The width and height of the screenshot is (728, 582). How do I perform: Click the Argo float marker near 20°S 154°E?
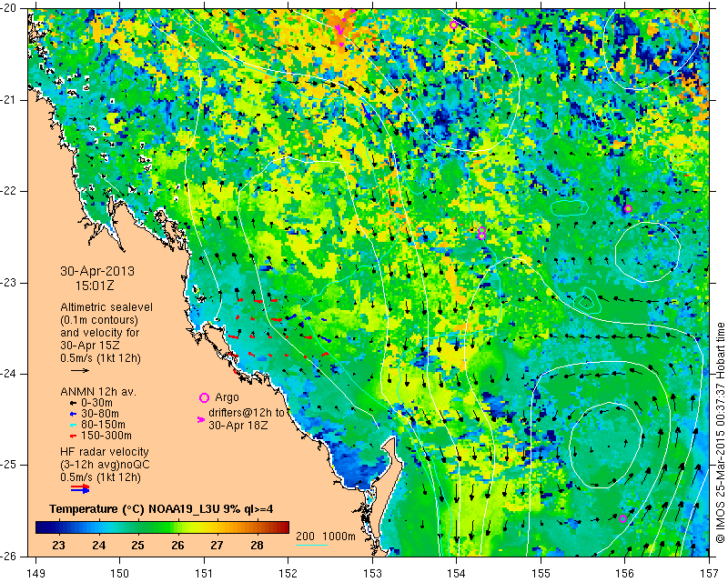[x=453, y=25]
